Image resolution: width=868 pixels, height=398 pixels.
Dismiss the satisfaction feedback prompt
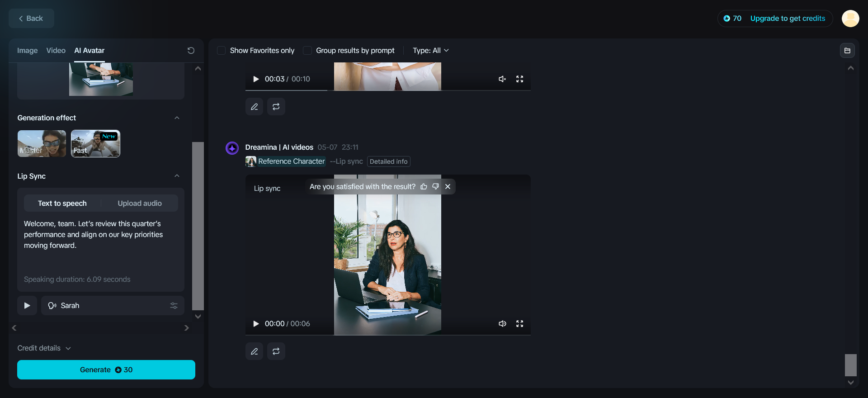point(448,187)
